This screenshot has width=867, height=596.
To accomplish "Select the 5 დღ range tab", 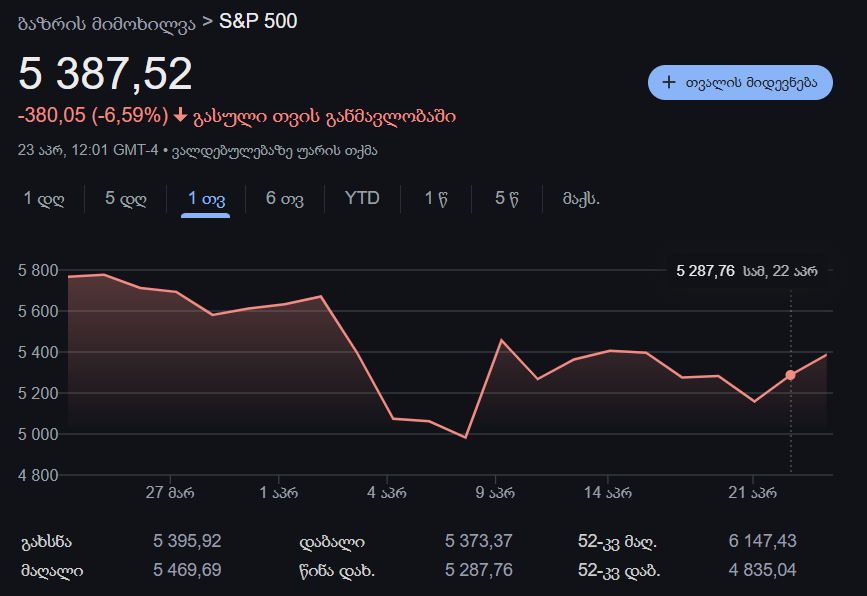I will pos(126,198).
